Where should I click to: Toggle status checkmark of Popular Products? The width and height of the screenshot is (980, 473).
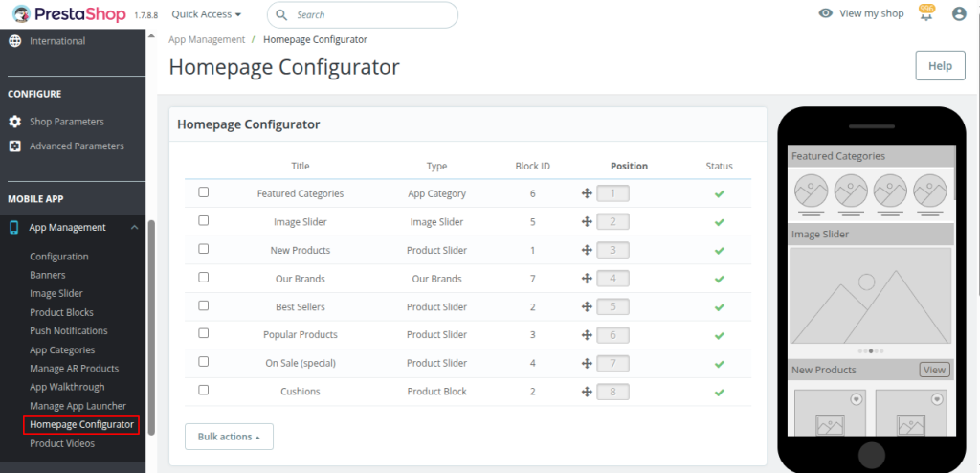coord(720,335)
